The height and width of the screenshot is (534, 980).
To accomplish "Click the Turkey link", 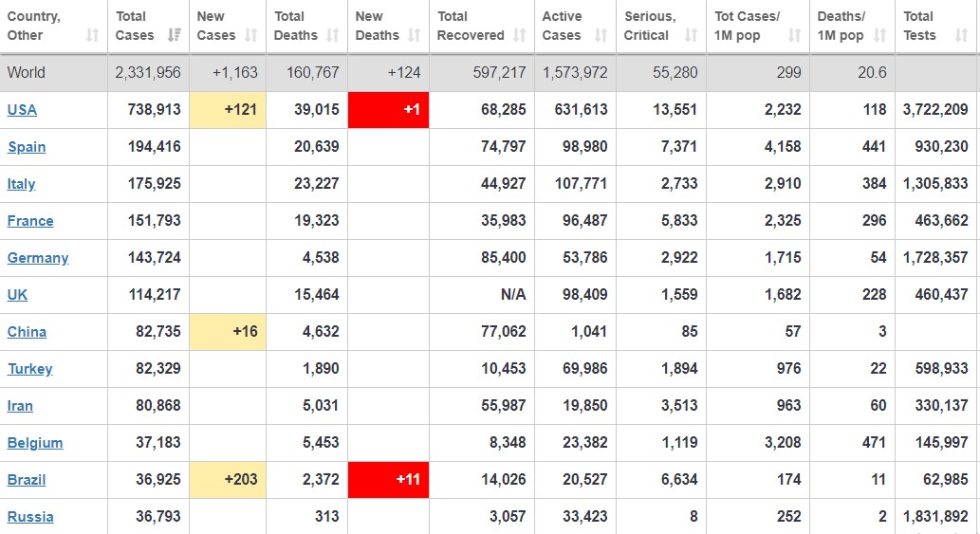I will pos(30,369).
